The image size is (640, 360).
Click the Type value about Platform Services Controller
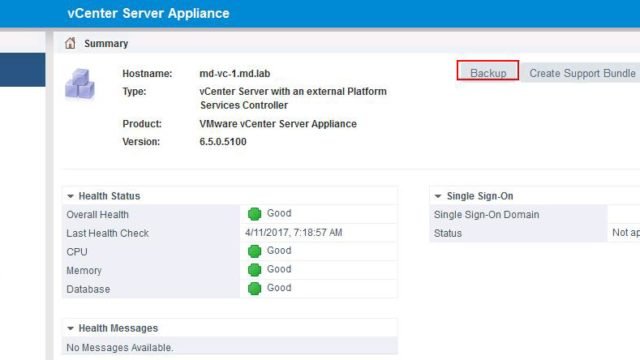pyautogui.click(x=293, y=98)
